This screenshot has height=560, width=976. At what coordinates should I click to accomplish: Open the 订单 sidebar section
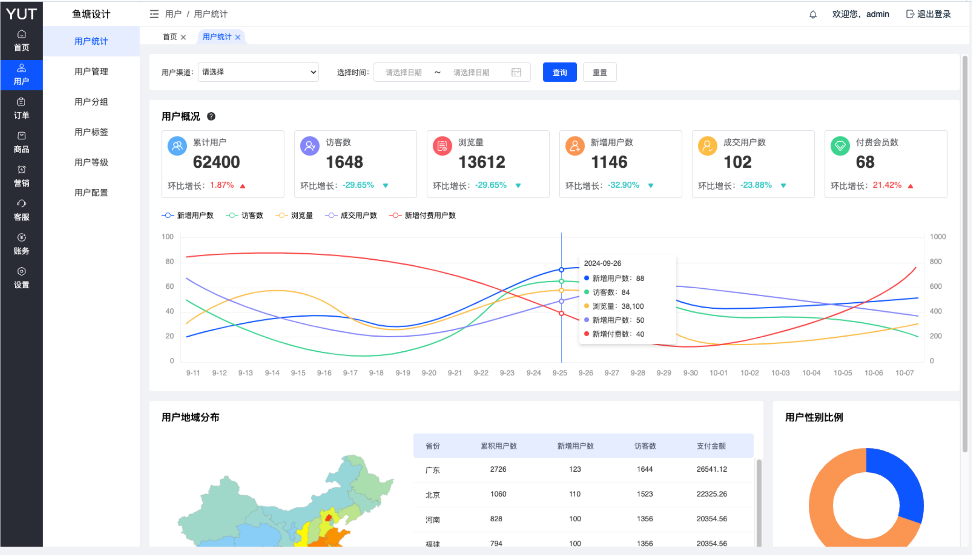(x=22, y=108)
